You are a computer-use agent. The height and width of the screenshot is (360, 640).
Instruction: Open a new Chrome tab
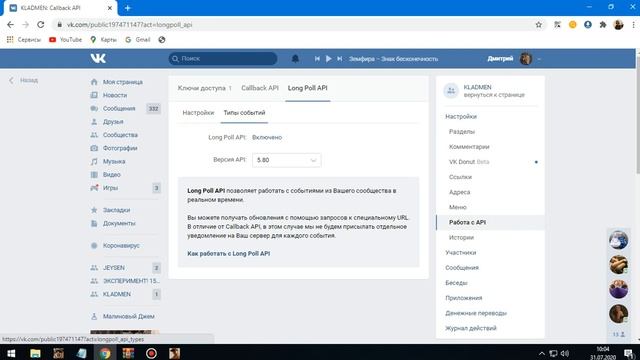[127, 8]
